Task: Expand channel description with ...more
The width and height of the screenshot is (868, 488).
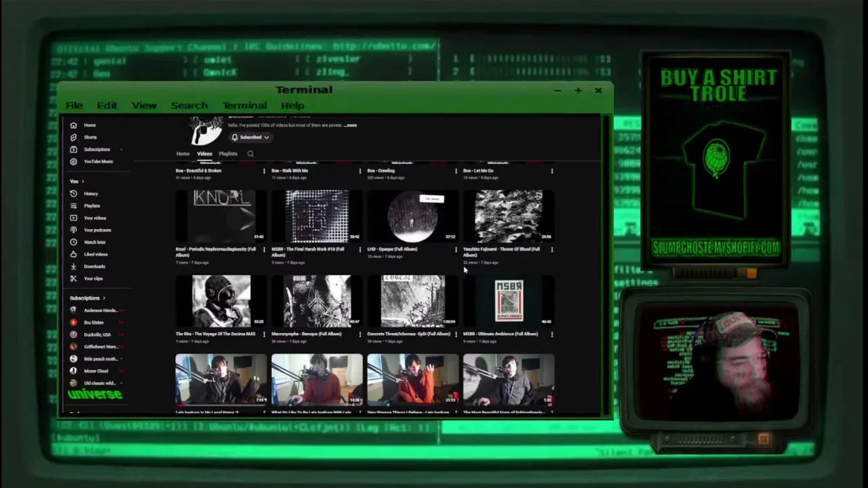Action: tap(350, 125)
